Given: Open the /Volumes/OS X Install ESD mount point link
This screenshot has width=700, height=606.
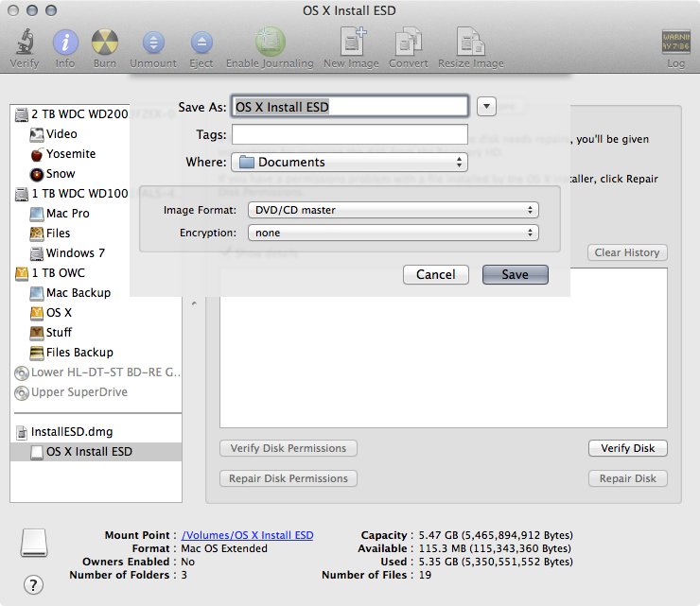Looking at the screenshot, I should click(x=247, y=535).
